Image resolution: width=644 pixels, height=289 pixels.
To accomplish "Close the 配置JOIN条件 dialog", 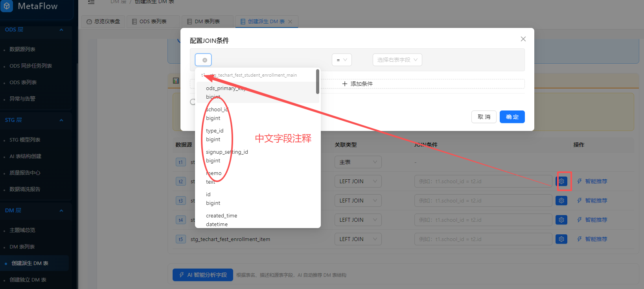I will 523,39.
